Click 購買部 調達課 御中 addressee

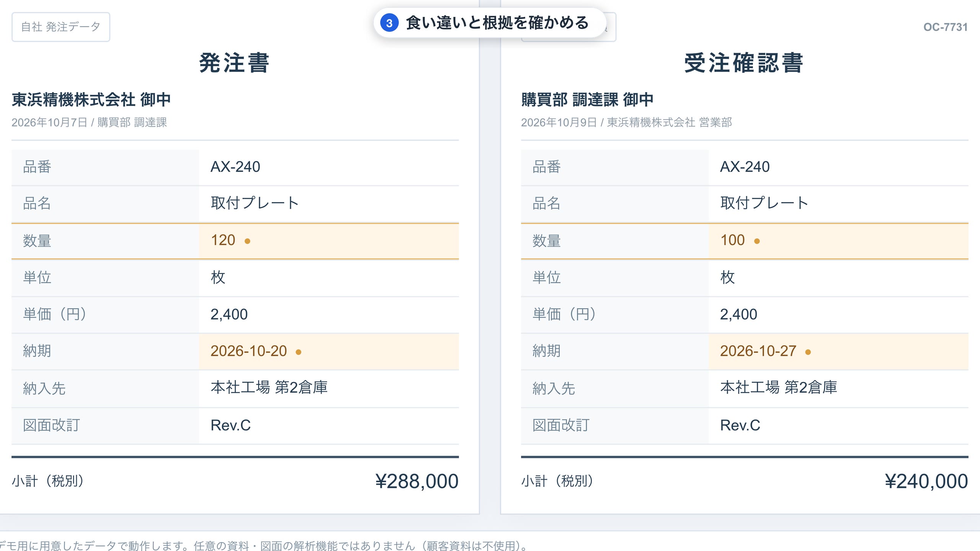point(587,99)
